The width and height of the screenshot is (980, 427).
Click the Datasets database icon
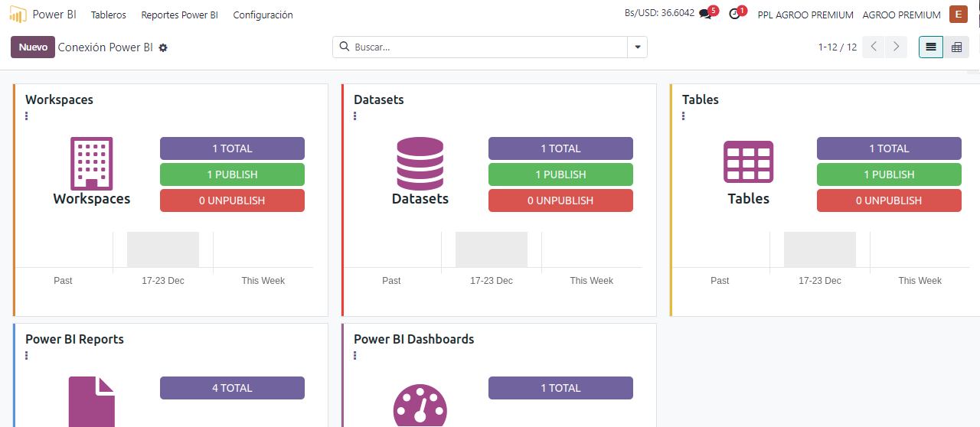[420, 163]
